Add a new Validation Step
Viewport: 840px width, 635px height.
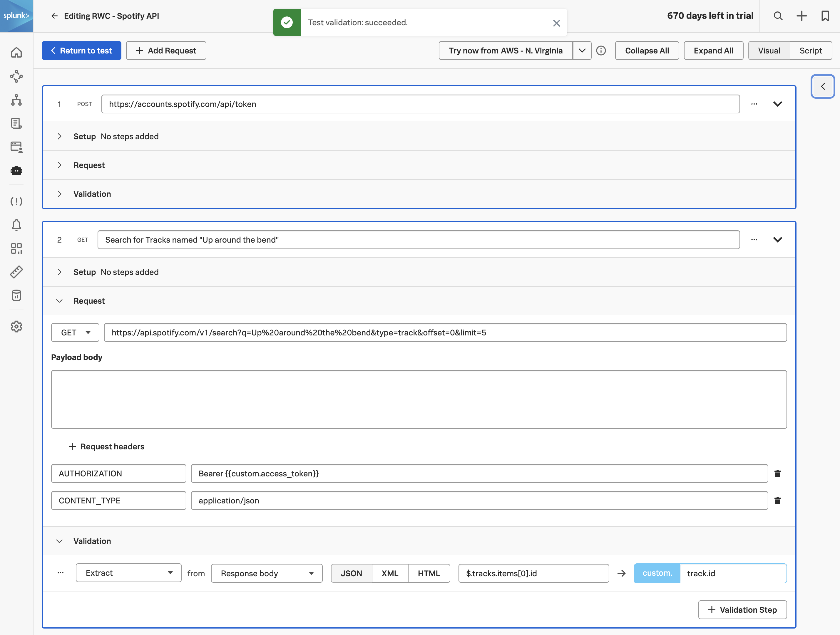coord(742,609)
